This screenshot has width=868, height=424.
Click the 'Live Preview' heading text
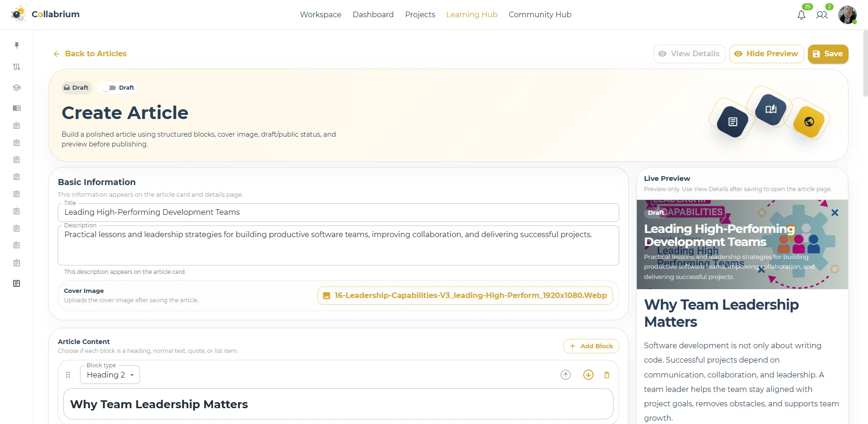click(667, 179)
